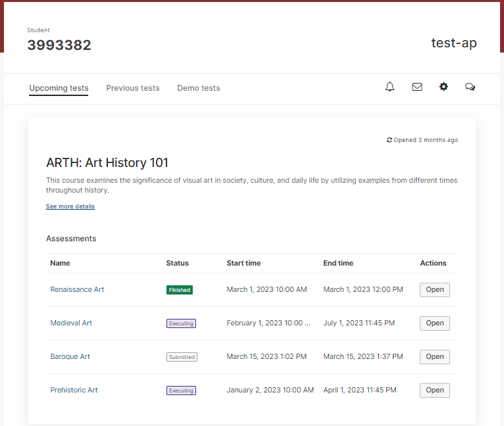Viewport: 504px width, 426px height.
Task: Click start time March 1, 2023 10:00 AM
Action: pyautogui.click(x=266, y=289)
